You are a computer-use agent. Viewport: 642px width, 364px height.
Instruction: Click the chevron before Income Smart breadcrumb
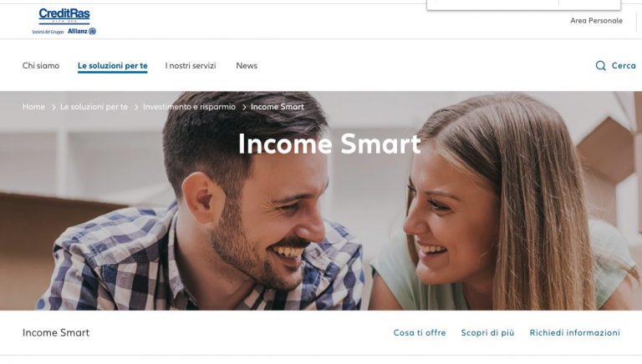click(x=244, y=107)
